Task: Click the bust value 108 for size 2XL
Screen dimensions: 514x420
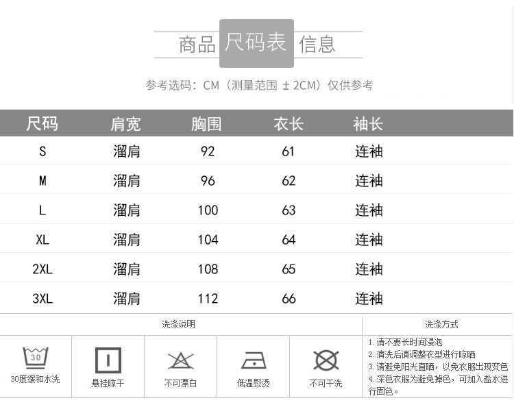Action: click(x=208, y=269)
